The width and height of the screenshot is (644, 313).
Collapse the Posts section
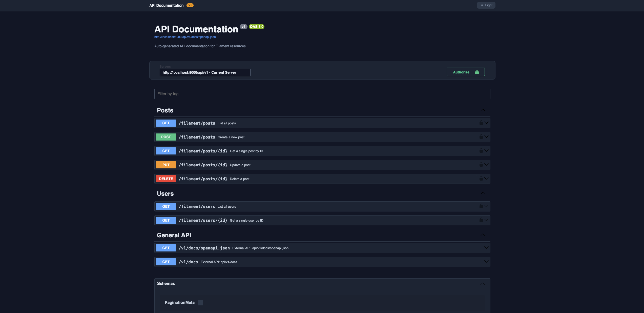(x=483, y=110)
